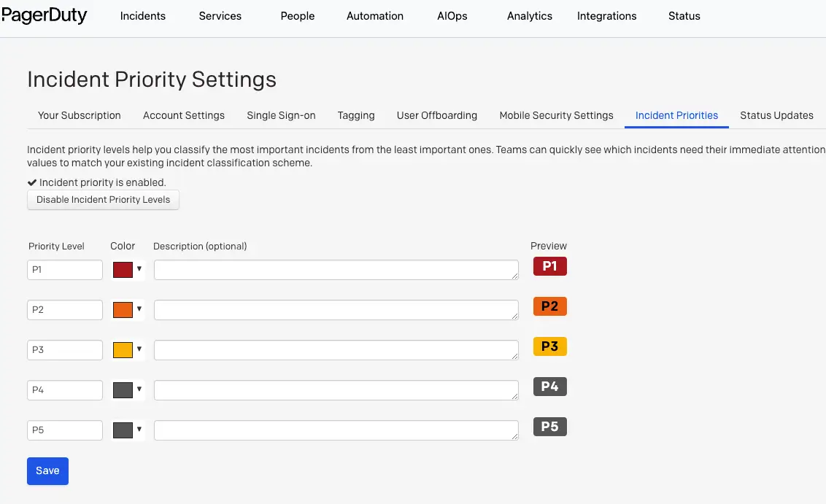Click the P2 priority level field
Screen dimensions: 826x504
pos(65,310)
